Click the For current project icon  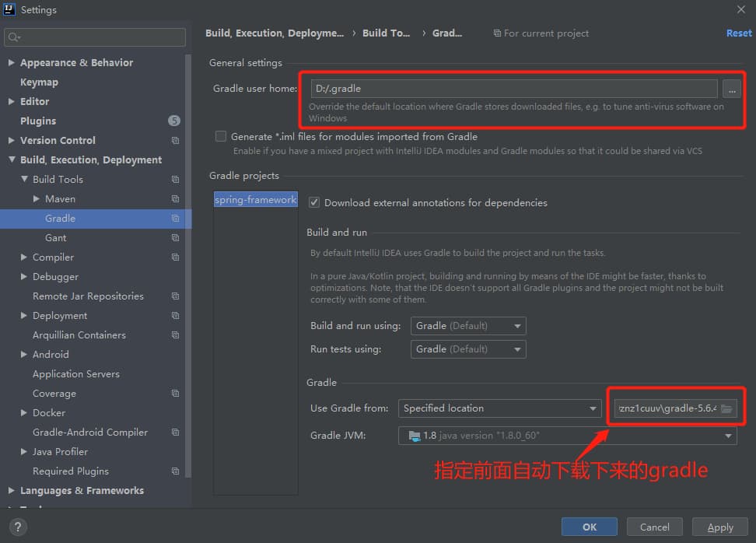coord(497,33)
